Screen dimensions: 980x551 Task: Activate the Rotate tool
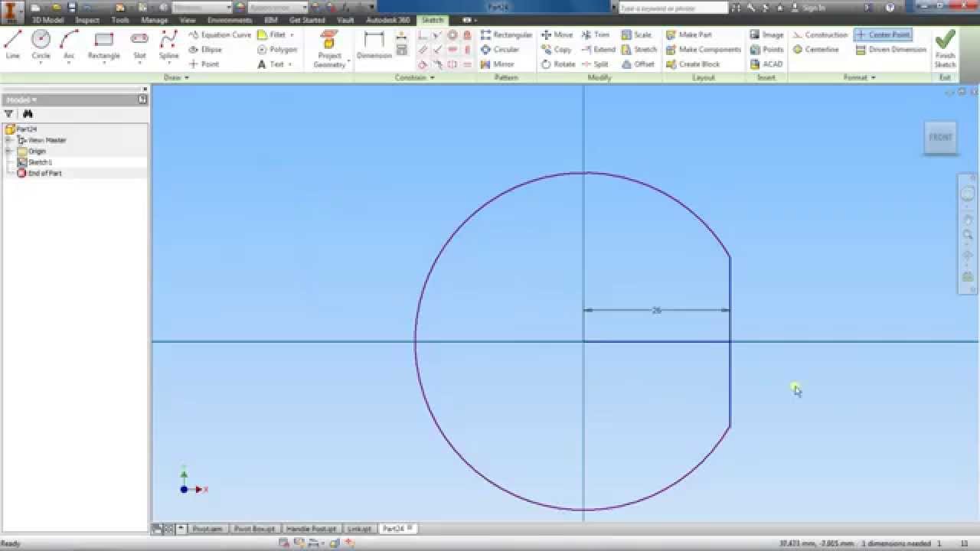tap(557, 64)
